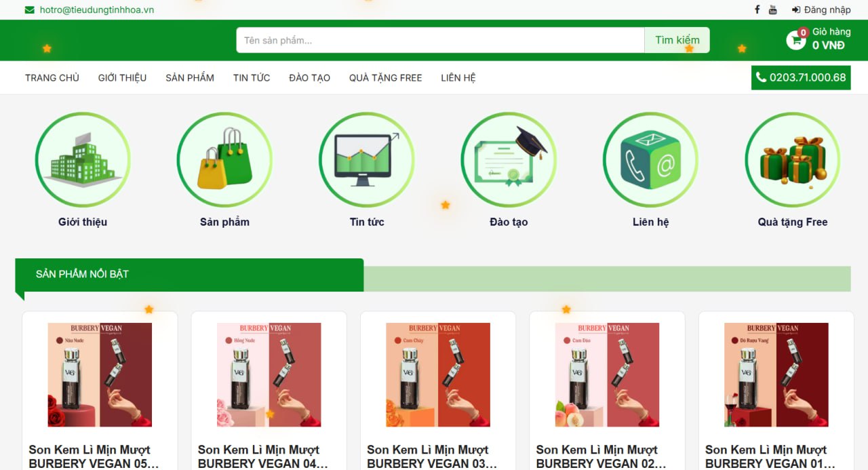Open Son Kem BURBERY VEGAN 01 title link

coord(766,456)
